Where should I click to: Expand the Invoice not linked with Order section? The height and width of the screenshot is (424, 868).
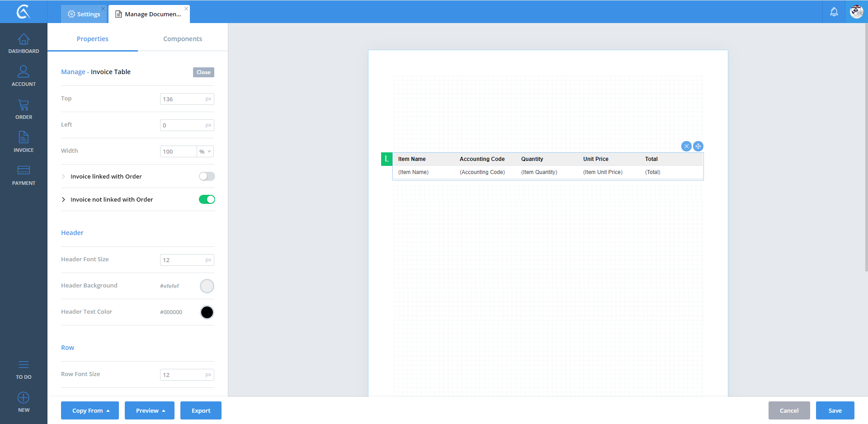64,199
